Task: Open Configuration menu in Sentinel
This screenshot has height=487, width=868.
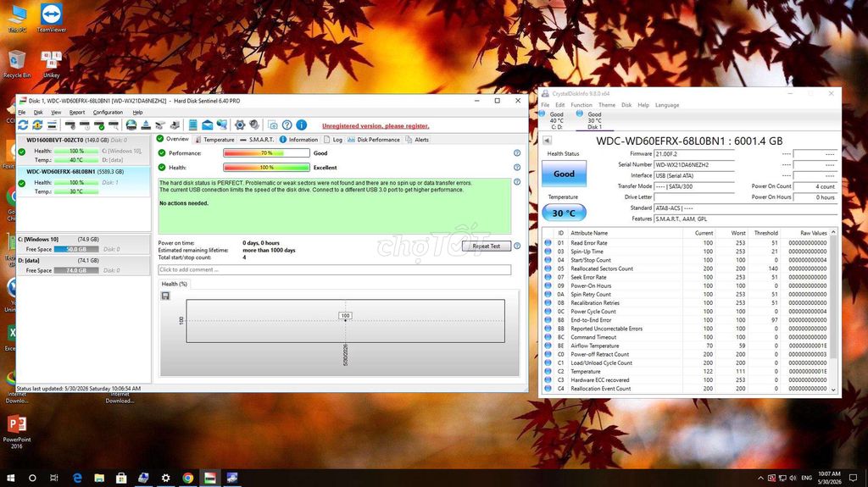Action: [108, 113]
